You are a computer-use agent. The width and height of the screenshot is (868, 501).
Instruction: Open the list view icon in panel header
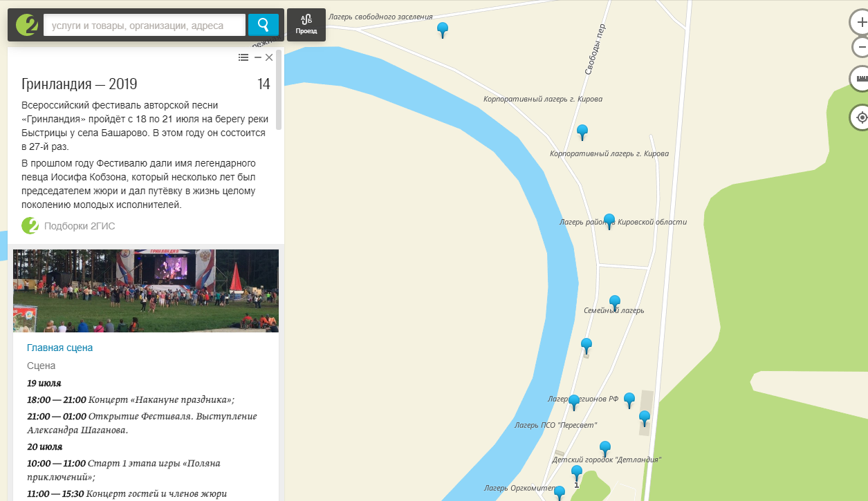pos(243,57)
